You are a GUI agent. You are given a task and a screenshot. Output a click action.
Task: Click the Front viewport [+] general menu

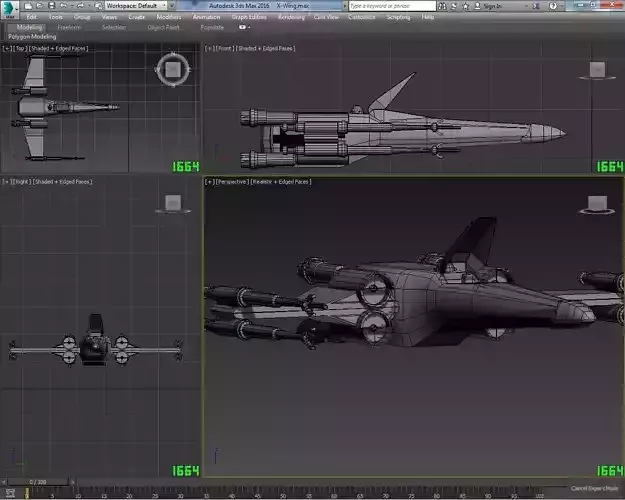[x=210, y=48]
